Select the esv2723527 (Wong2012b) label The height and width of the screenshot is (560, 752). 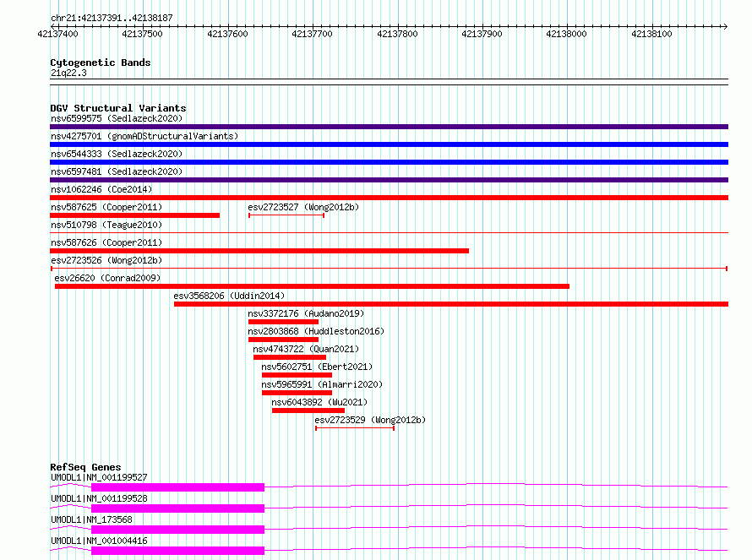point(303,207)
